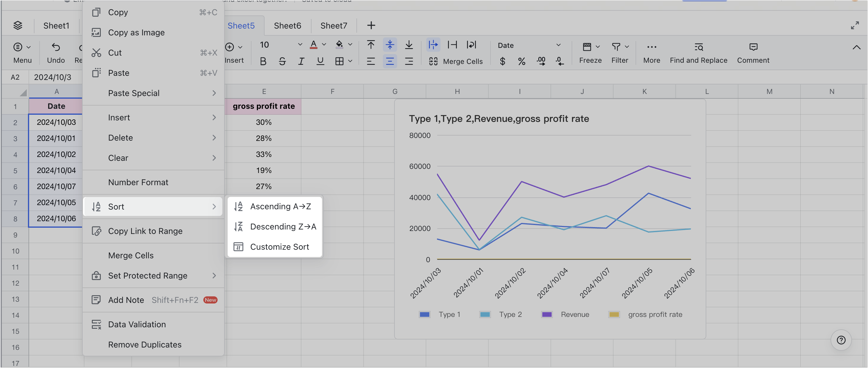868x368 pixels.
Task: Decrease decimal places
Action: pos(560,61)
